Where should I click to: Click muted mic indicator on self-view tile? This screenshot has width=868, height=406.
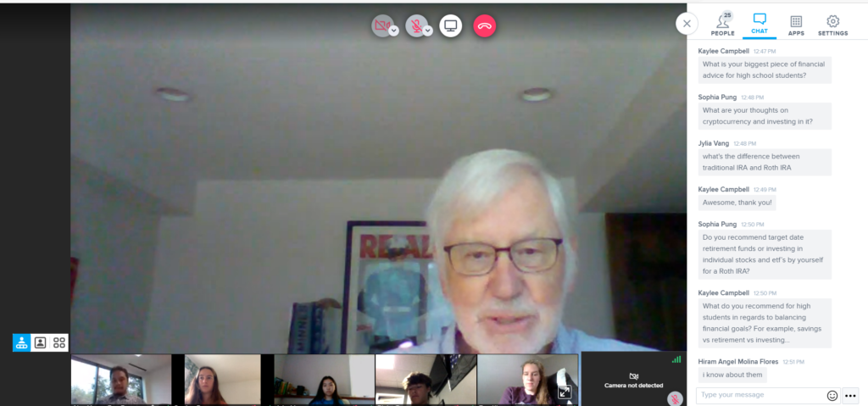tap(675, 398)
